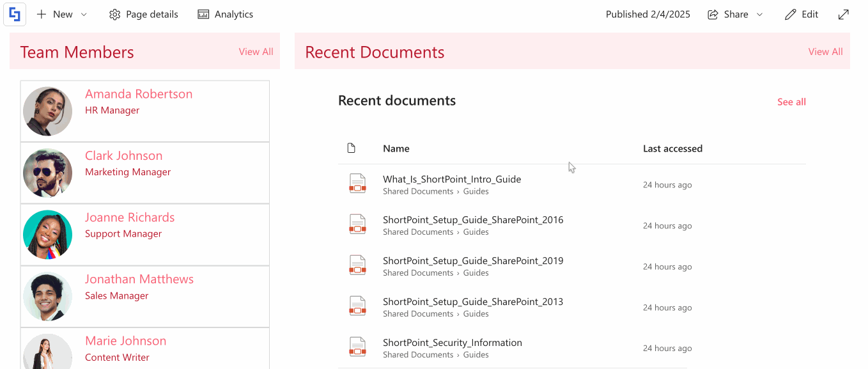Click the HR Manager title text
Image resolution: width=868 pixels, height=369 pixels.
[112, 110]
